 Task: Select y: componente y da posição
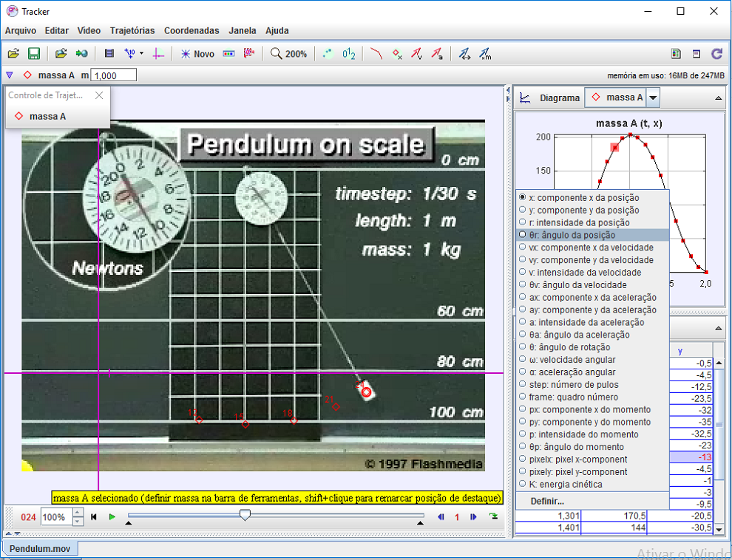coord(593,211)
